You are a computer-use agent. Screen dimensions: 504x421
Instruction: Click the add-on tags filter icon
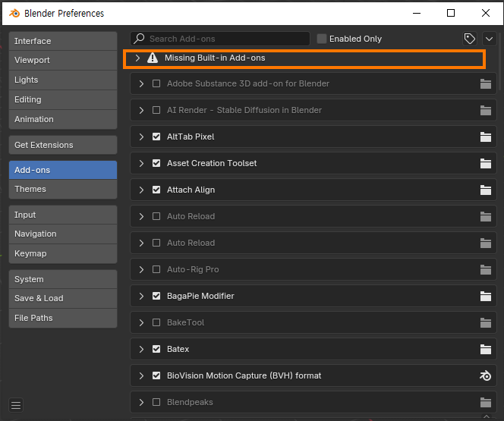[470, 39]
